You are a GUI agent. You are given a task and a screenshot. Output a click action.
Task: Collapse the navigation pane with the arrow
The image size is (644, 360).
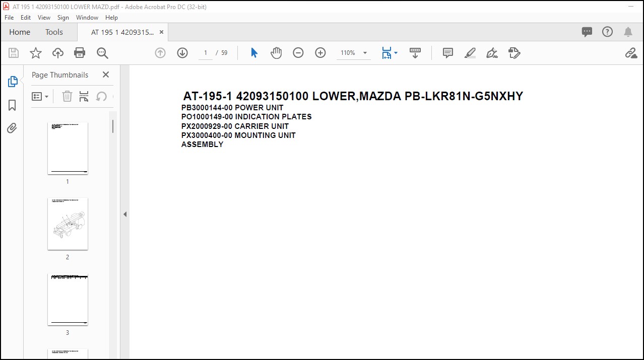(125, 214)
